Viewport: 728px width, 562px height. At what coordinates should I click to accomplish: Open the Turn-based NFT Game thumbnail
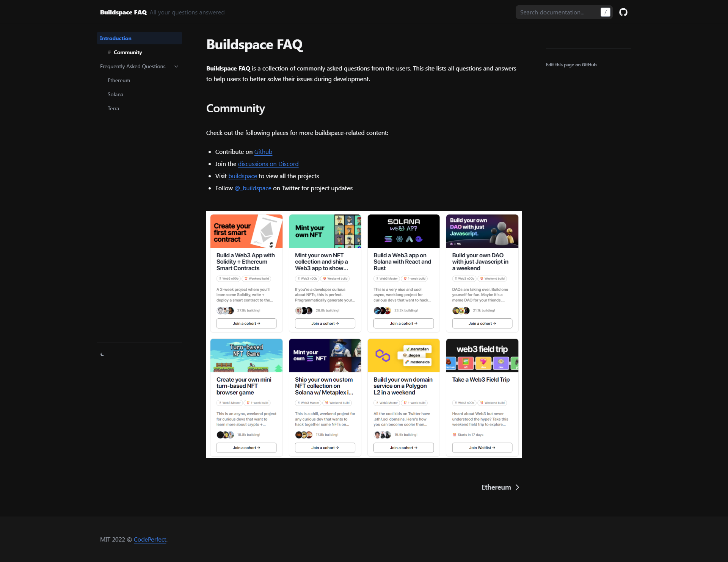tap(246, 355)
